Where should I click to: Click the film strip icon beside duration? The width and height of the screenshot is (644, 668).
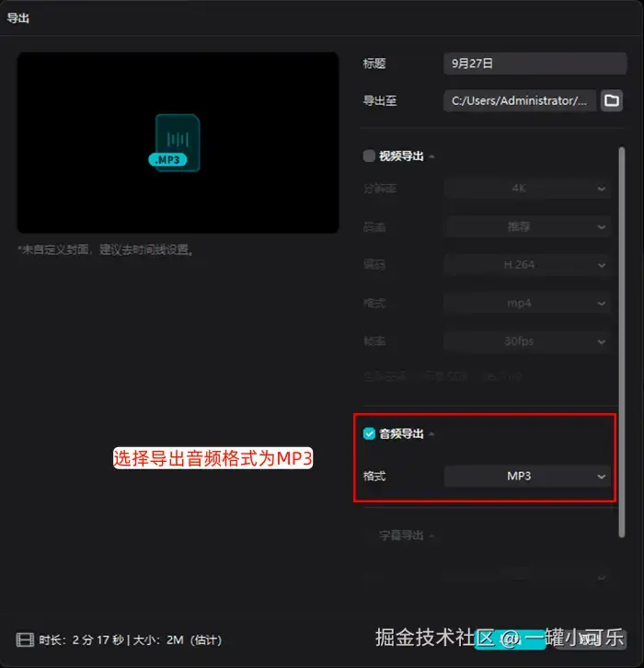25,639
